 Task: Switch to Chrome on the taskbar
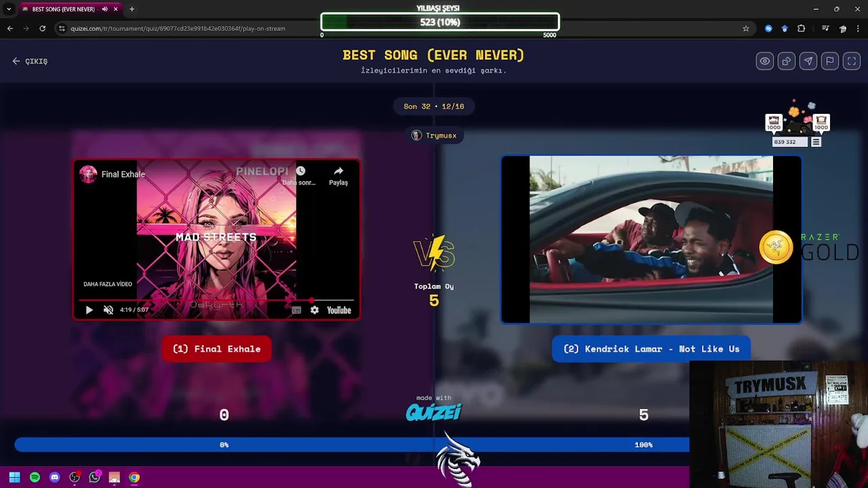click(134, 477)
